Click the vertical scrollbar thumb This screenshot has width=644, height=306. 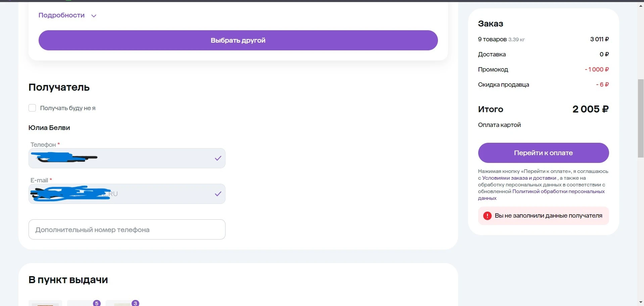[641, 118]
